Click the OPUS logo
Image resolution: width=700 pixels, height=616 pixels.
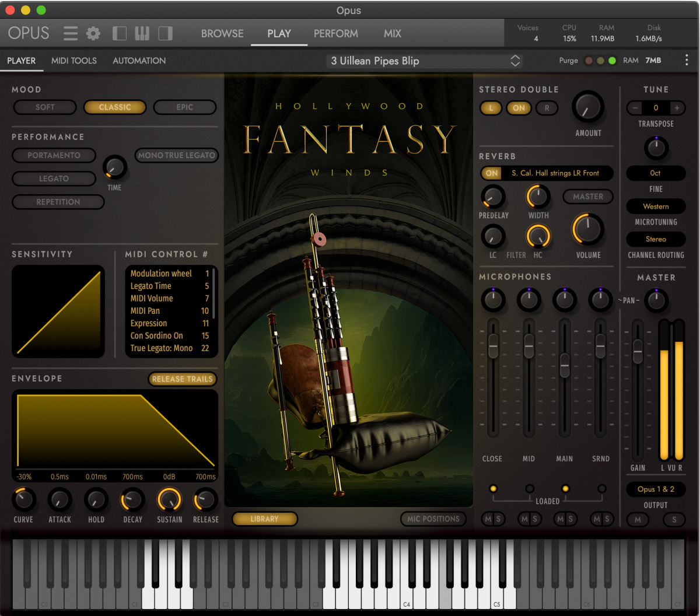tap(27, 33)
